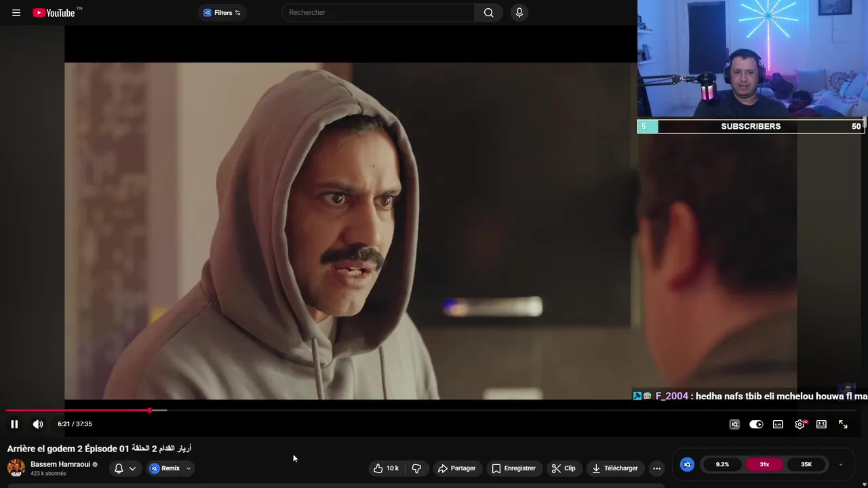Image resolution: width=868 pixels, height=488 pixels.
Task: Toggle autoplay switch in player
Action: point(756,424)
